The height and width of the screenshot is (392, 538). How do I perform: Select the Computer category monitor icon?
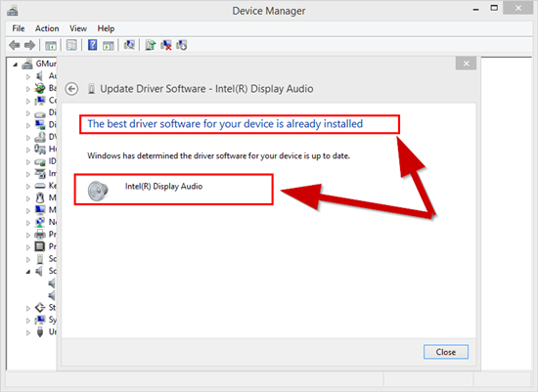[40, 101]
